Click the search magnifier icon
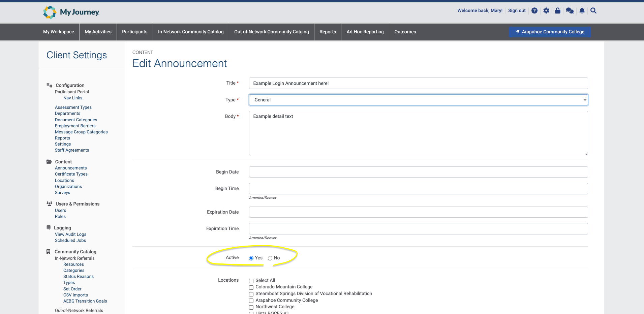The image size is (644, 314). point(593,11)
